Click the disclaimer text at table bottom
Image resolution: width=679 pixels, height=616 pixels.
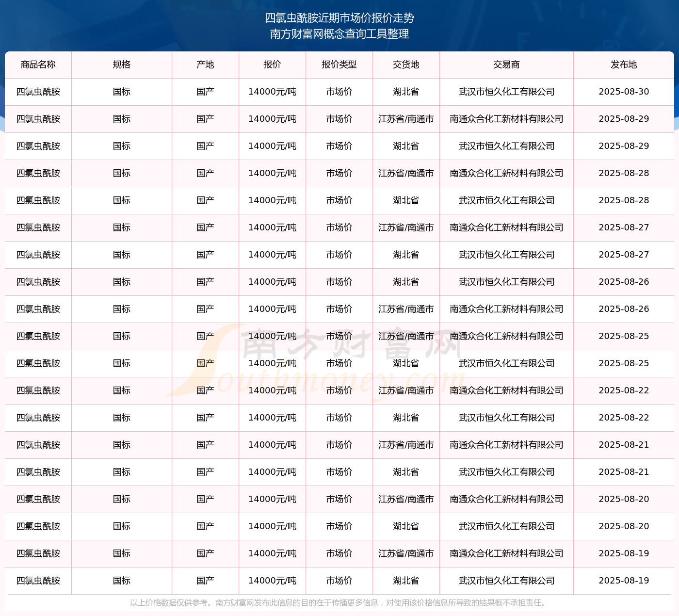click(339, 603)
